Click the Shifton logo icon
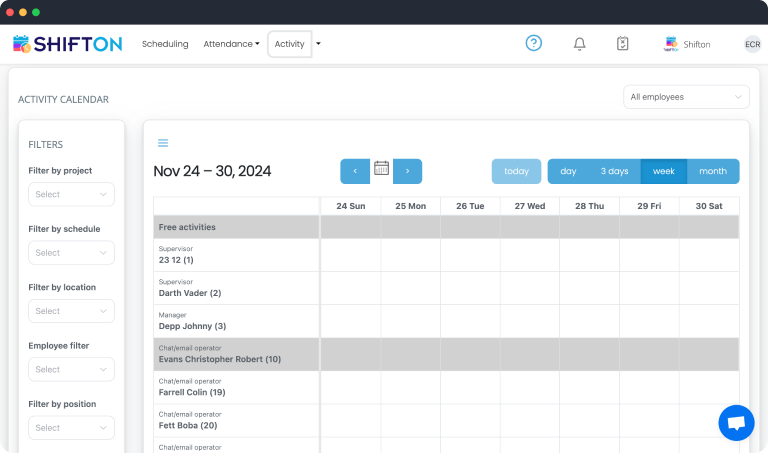 [22, 44]
